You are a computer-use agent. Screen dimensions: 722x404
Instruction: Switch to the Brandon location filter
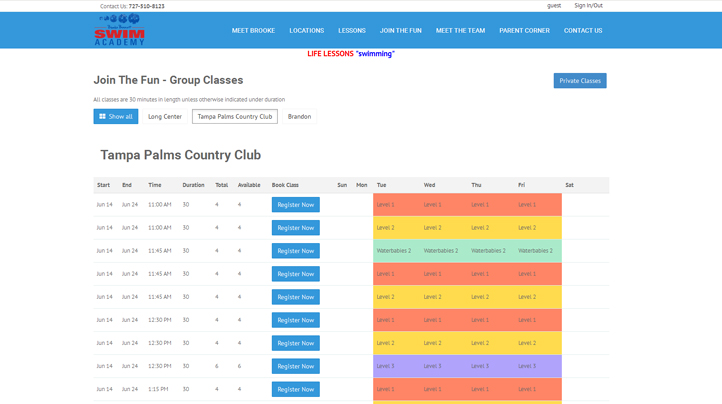(x=299, y=117)
